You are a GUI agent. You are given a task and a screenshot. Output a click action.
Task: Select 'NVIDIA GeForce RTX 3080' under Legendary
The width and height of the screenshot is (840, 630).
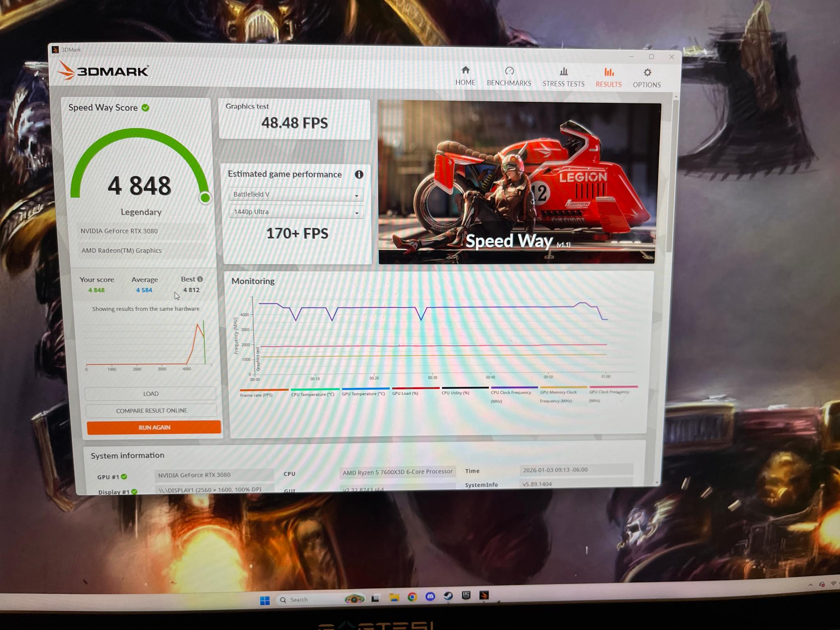pyautogui.click(x=119, y=231)
